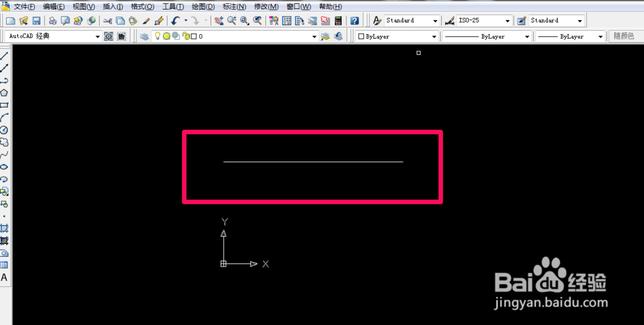This screenshot has width=644, height=325.
Task: Click the Cut scissors icon
Action: click(108, 21)
